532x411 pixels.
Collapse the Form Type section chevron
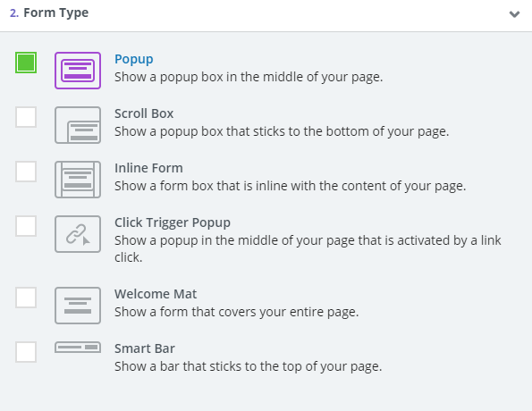coord(514,14)
